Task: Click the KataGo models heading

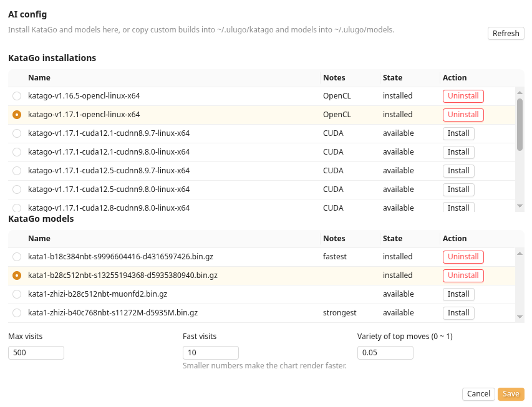Action: [41, 219]
